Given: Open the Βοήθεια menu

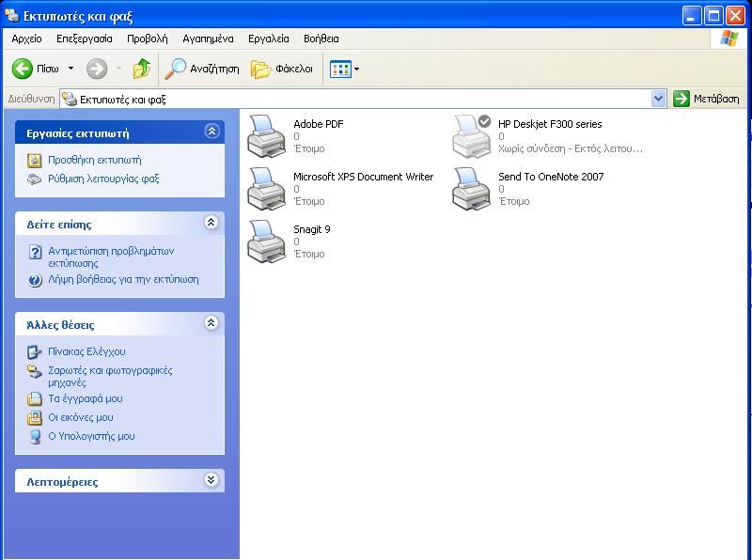Looking at the screenshot, I should (x=321, y=39).
